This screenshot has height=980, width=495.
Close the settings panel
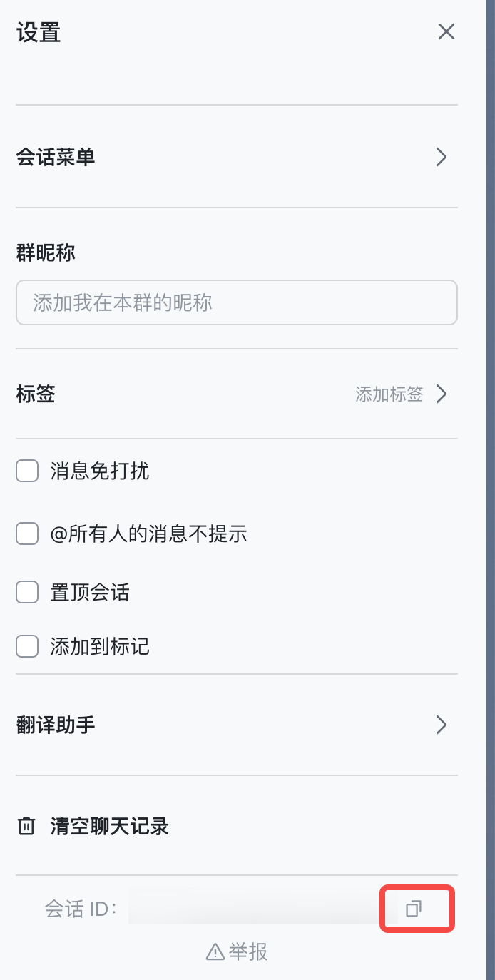pos(446,32)
